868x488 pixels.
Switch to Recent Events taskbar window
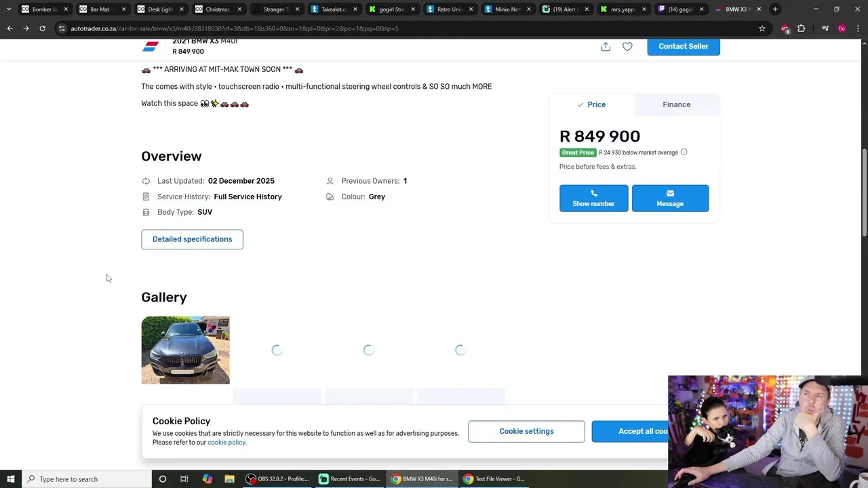(350, 479)
